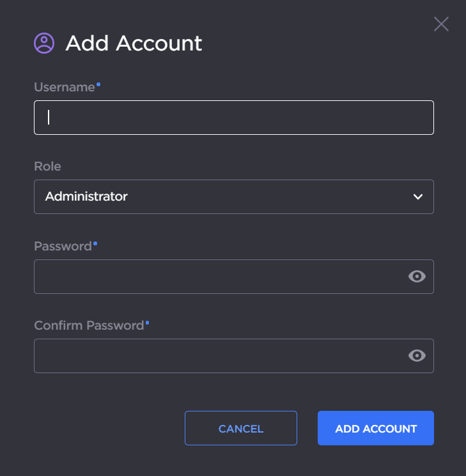Close the Add Account dialog
466x476 pixels.
click(x=441, y=24)
